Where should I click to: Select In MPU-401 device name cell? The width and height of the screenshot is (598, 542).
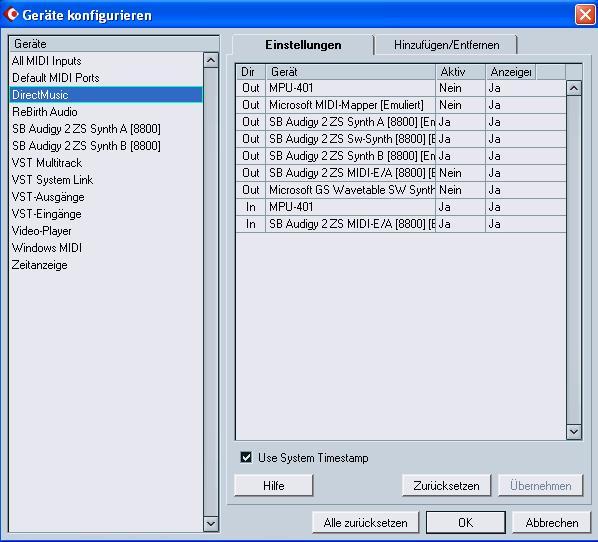click(x=350, y=207)
